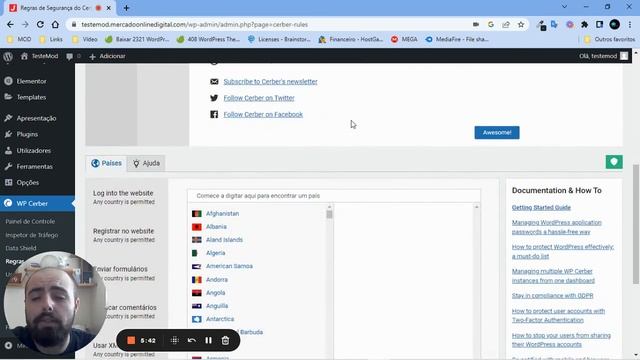Click the Angola flag icon

tap(197, 293)
